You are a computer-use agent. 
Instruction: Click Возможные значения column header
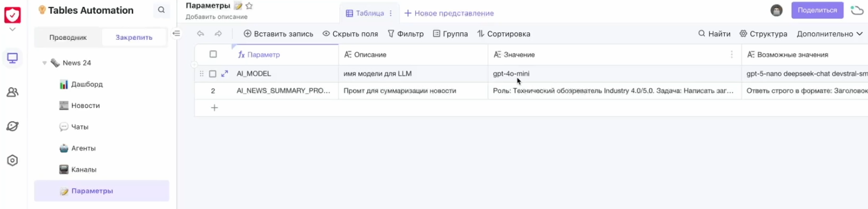pos(805,55)
